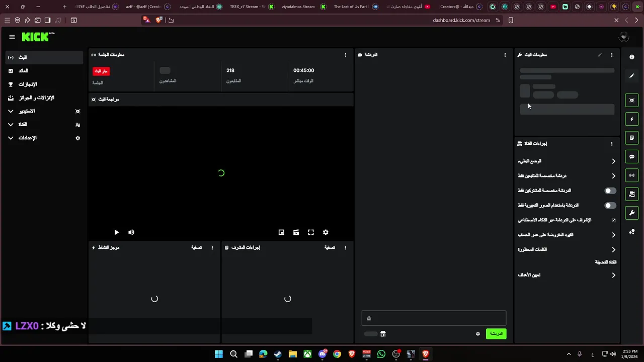This screenshot has width=644, height=362.
Task: Click filter on moderator actions panel
Action: 330,247
